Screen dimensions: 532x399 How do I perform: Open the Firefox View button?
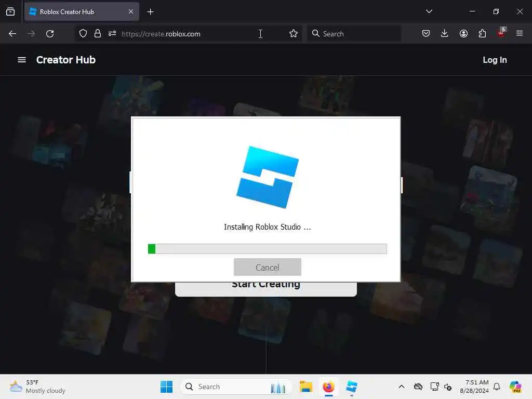(x=10, y=12)
